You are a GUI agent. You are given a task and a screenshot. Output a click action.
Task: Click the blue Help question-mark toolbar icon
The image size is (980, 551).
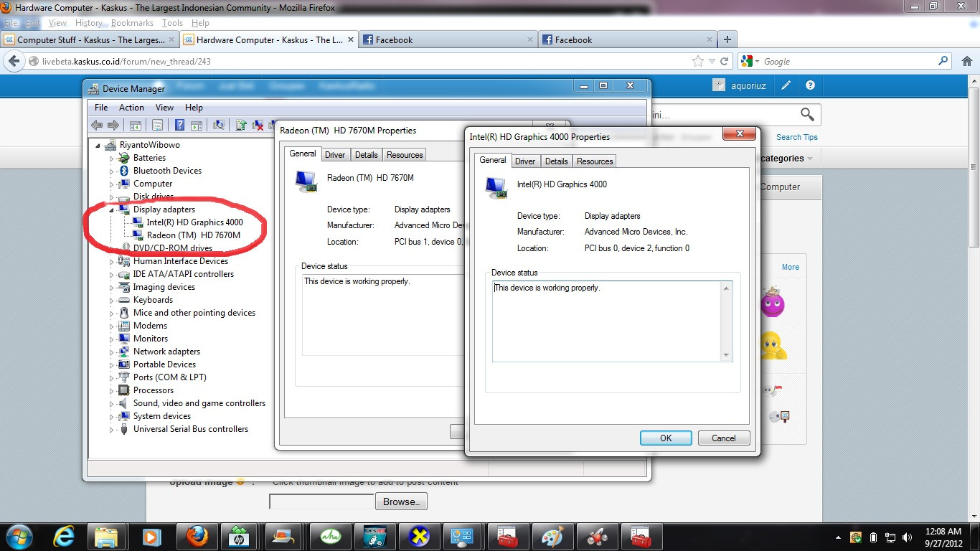179,125
